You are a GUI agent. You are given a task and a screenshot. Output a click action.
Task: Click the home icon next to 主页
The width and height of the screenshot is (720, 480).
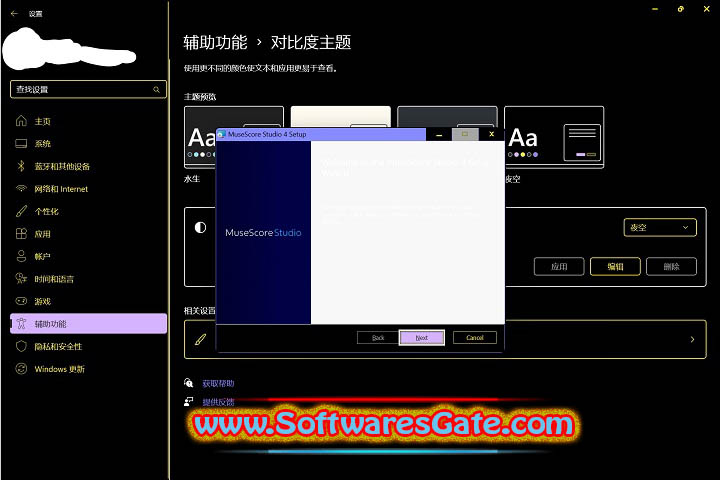[21, 121]
